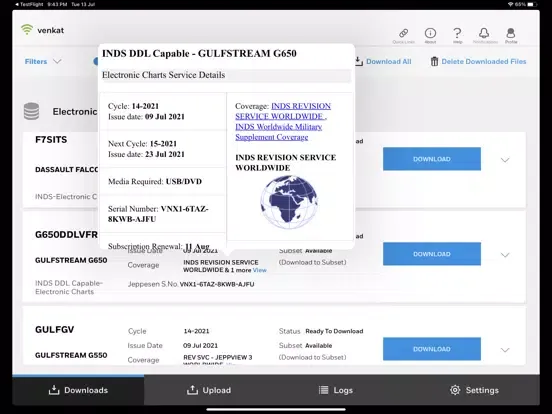Click the Delete Downloaded Files trash icon
The image size is (552, 414).
point(434,61)
